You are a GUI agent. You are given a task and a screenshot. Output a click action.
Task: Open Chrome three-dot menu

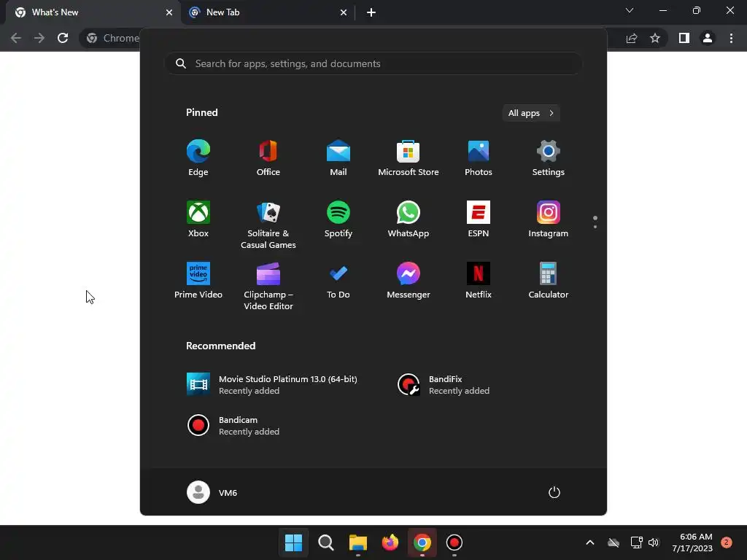pos(731,38)
